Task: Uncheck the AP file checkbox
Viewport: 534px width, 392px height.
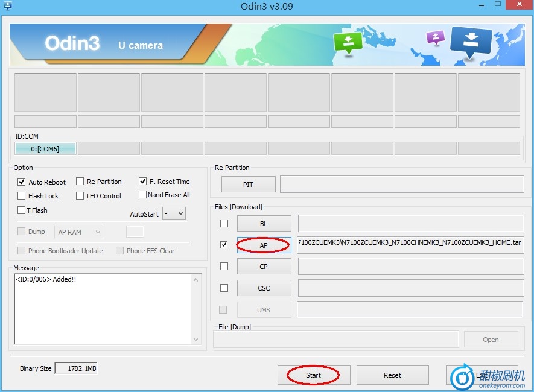Action: pyautogui.click(x=224, y=245)
